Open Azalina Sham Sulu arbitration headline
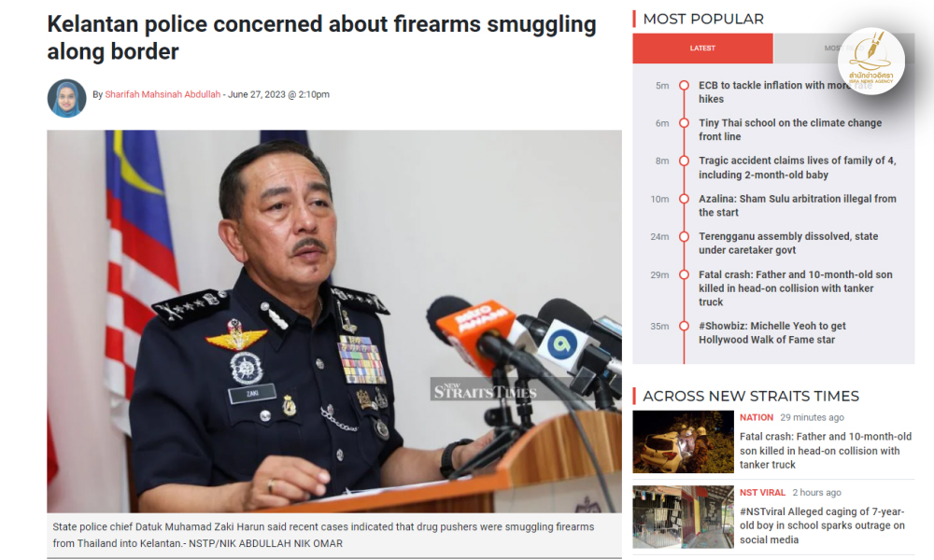 (x=797, y=205)
